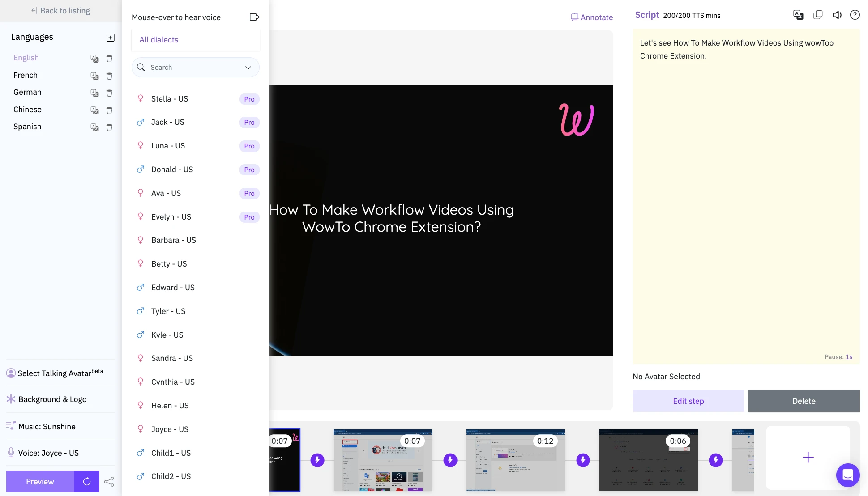Click the Delete step button
The image size is (868, 496).
(804, 401)
